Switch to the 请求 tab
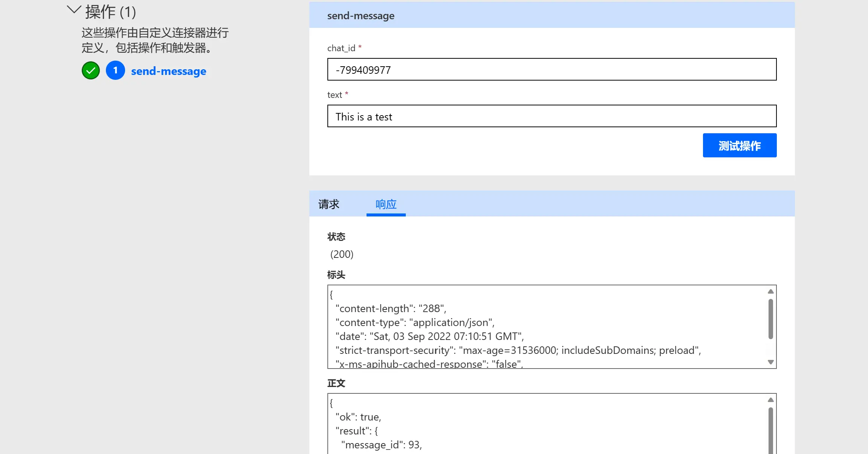The image size is (868, 454). pyautogui.click(x=329, y=204)
